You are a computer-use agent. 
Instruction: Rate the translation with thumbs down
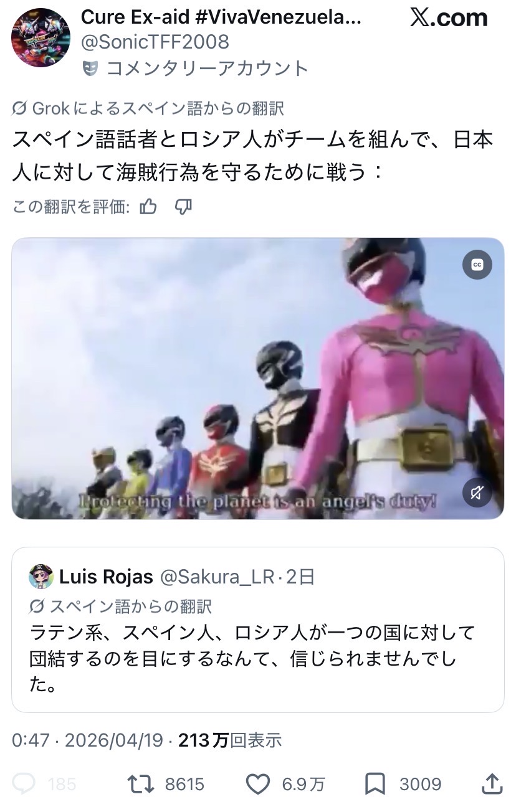[183, 206]
